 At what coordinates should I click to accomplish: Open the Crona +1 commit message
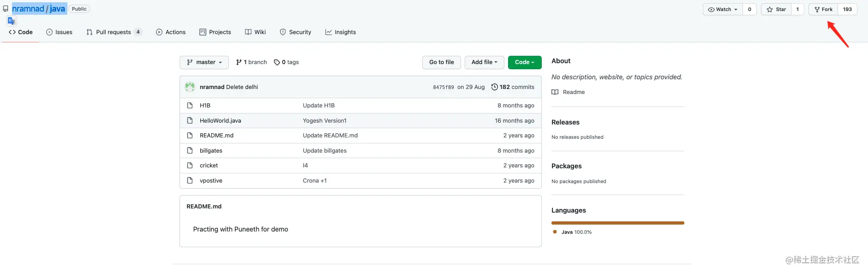[x=315, y=181]
